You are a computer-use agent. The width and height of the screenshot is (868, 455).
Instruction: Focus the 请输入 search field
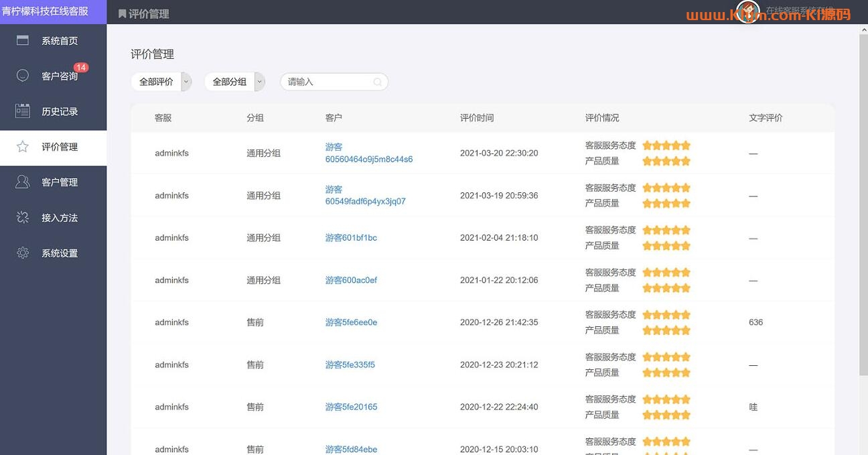coord(334,82)
